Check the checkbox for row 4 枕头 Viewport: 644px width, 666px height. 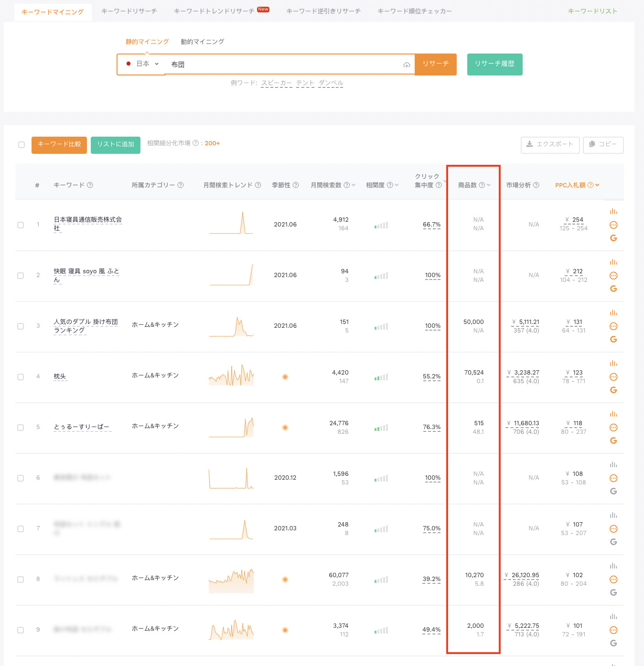[21, 377]
